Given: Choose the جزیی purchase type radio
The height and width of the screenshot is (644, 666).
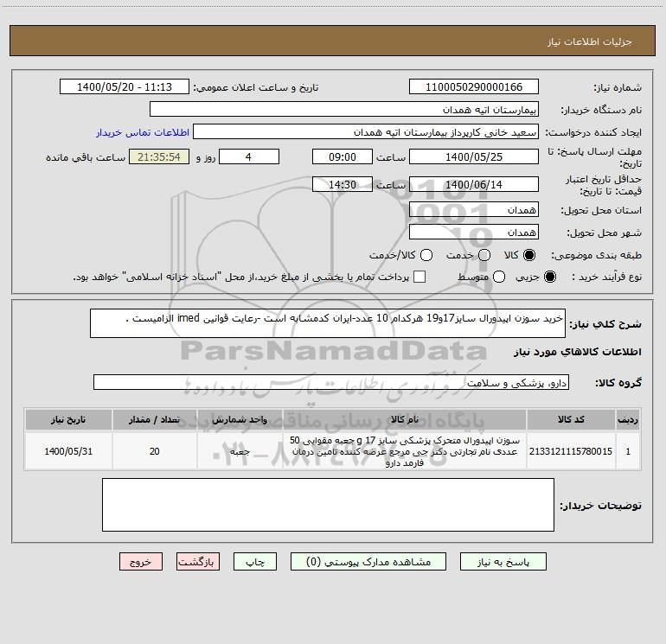Looking at the screenshot, I should pyautogui.click(x=549, y=277).
